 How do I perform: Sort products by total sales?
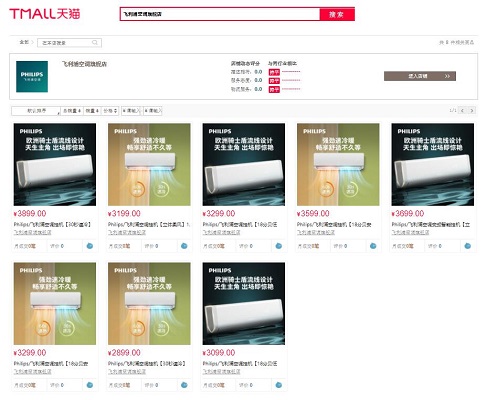(x=72, y=111)
